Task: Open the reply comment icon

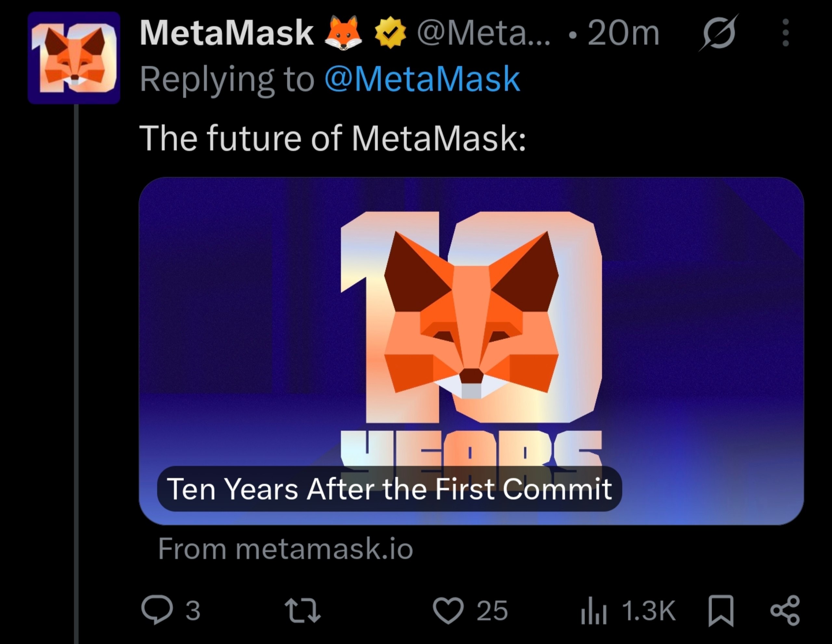Action: (157, 610)
